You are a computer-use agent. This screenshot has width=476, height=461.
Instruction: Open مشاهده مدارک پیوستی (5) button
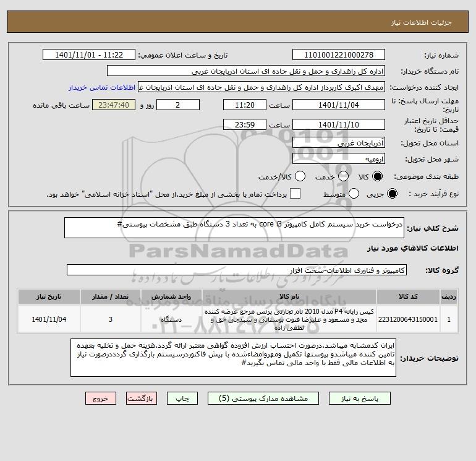(x=263, y=399)
